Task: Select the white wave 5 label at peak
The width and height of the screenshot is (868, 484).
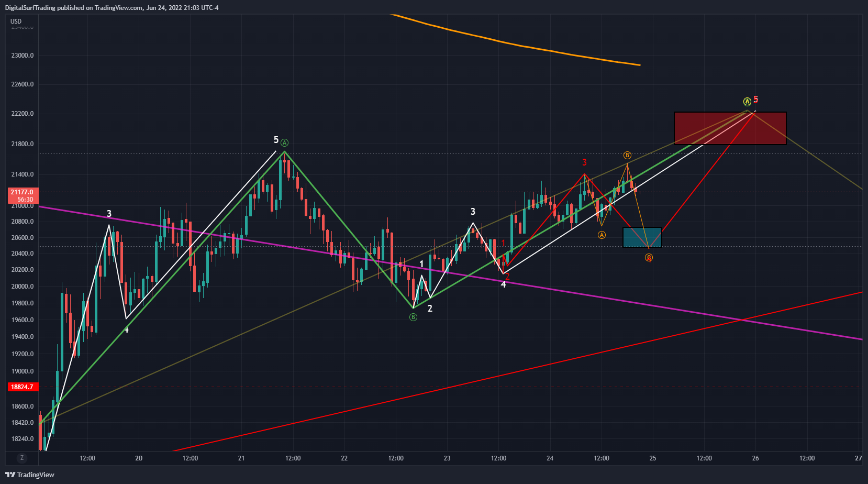Action: pos(276,140)
